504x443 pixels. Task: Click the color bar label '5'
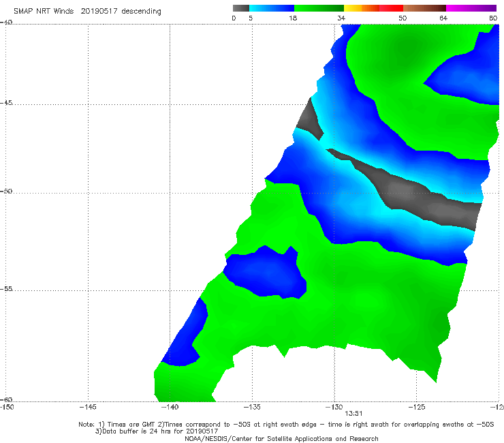(x=251, y=18)
